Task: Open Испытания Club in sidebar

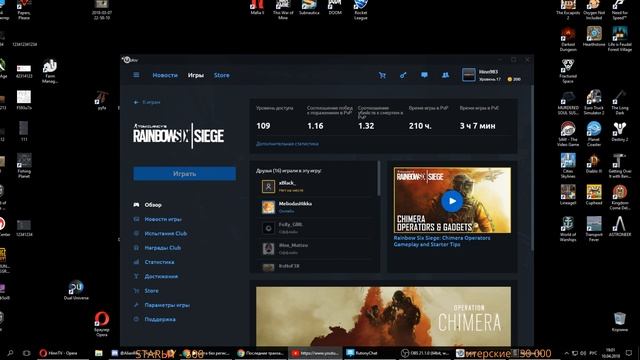Action: [166, 233]
